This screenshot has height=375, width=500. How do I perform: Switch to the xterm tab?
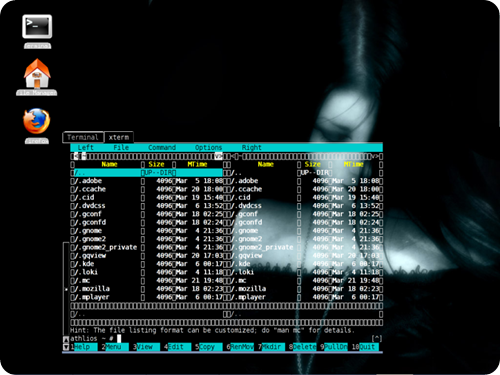click(119, 137)
